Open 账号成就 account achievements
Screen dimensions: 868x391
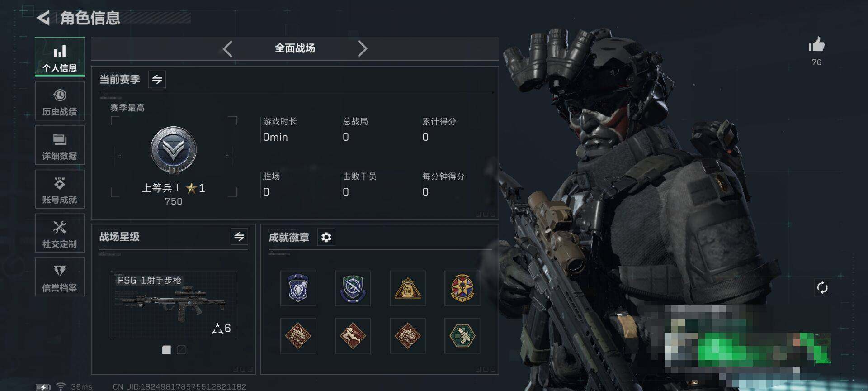(60, 189)
